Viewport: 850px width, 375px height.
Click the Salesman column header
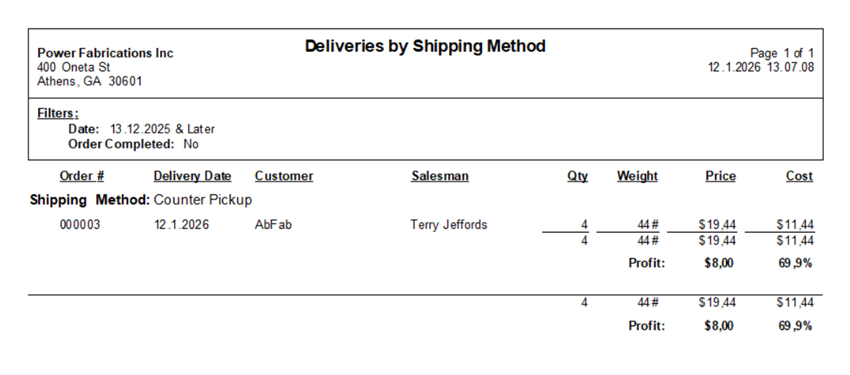tap(440, 176)
